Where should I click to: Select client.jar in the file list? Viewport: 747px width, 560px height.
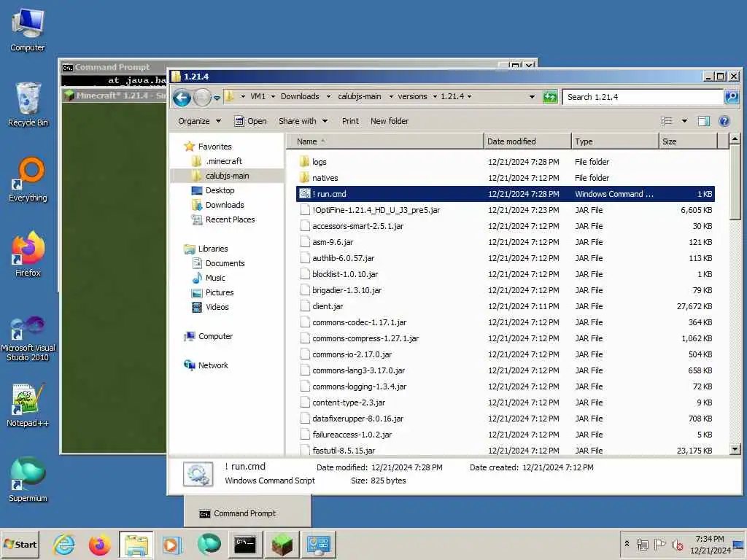pos(328,306)
